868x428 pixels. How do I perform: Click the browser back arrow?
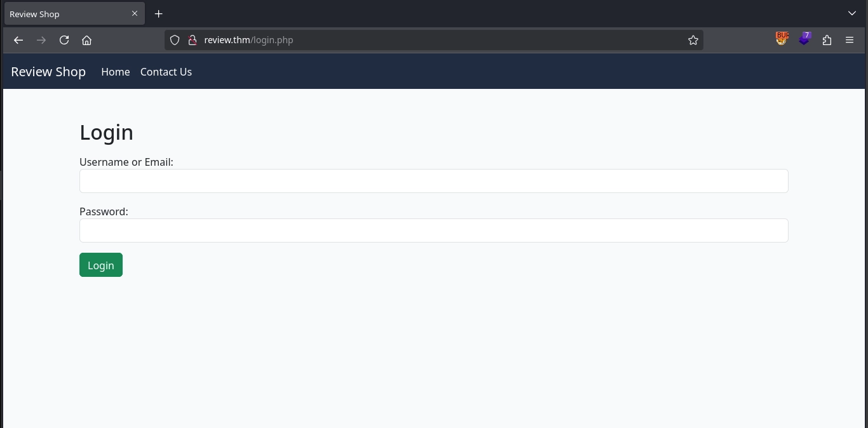click(x=18, y=40)
